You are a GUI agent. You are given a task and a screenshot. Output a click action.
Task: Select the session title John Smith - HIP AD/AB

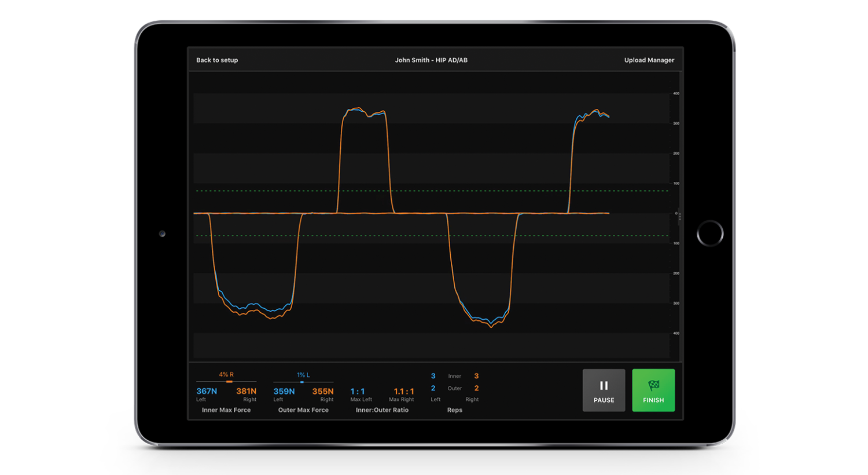click(x=431, y=60)
